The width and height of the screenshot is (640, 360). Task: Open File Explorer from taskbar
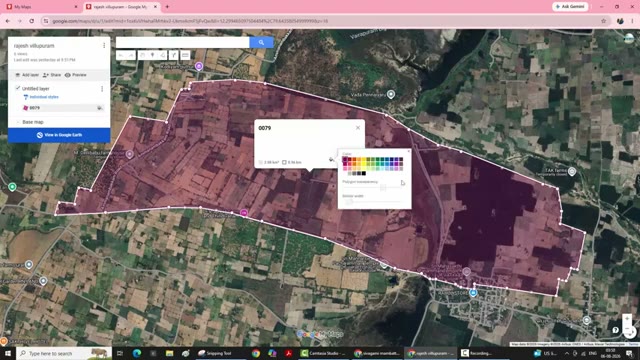click(169, 353)
